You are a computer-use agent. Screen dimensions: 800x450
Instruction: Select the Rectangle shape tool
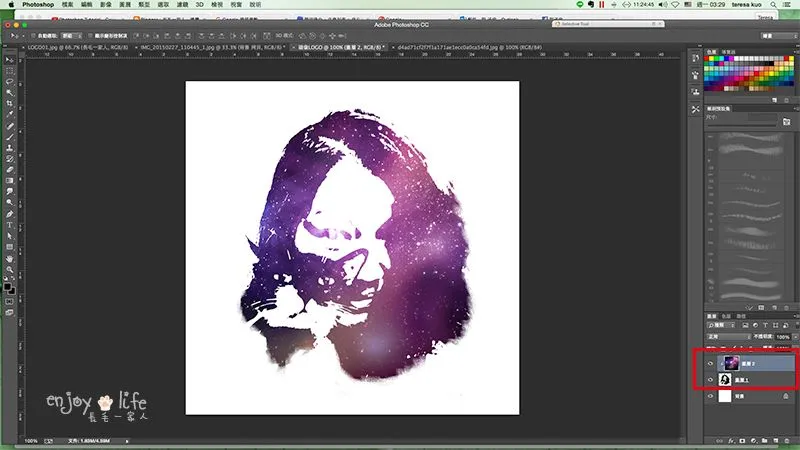coord(9,247)
